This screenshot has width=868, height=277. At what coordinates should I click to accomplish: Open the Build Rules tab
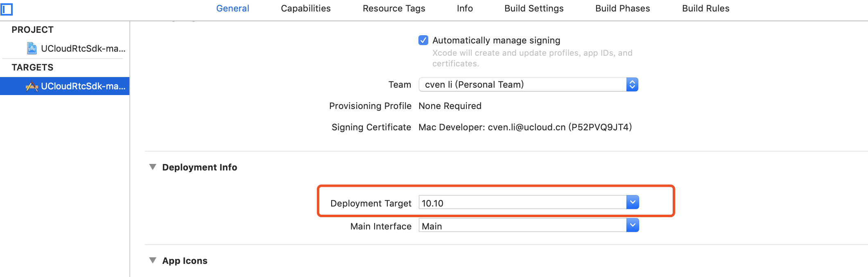point(705,9)
